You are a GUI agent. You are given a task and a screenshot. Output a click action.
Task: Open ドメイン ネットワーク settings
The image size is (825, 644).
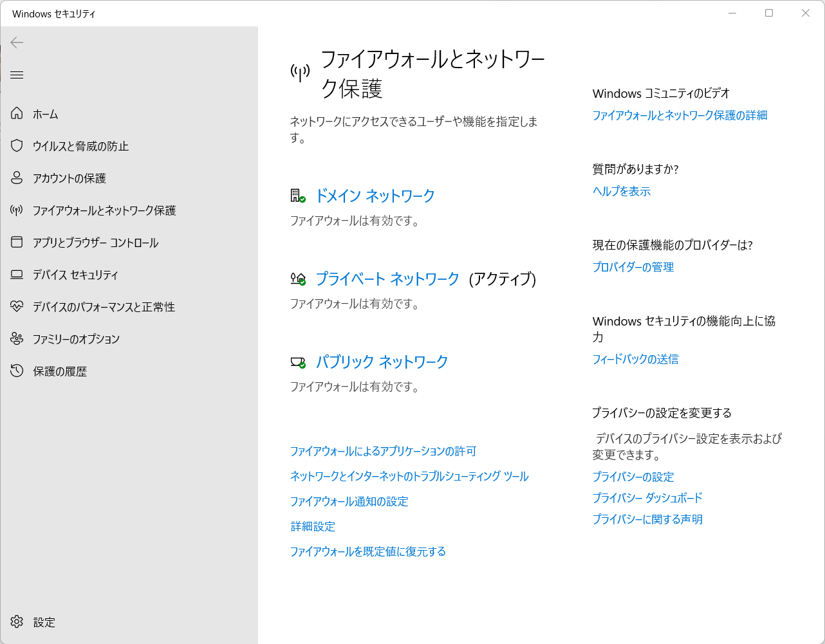pos(375,196)
